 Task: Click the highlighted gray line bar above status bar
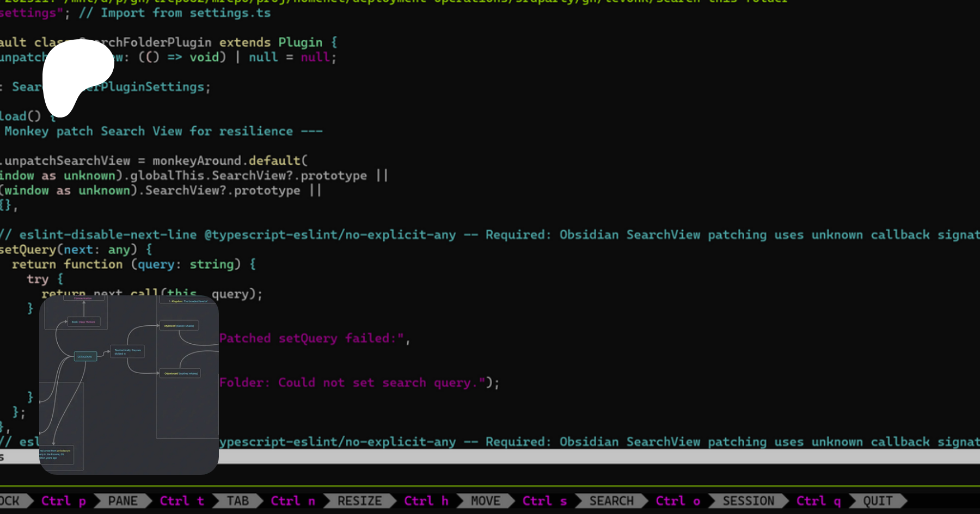[544, 457]
